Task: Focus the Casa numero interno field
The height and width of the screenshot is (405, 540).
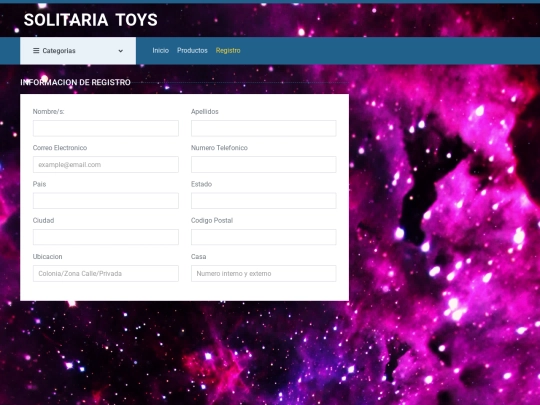Action: point(263,273)
